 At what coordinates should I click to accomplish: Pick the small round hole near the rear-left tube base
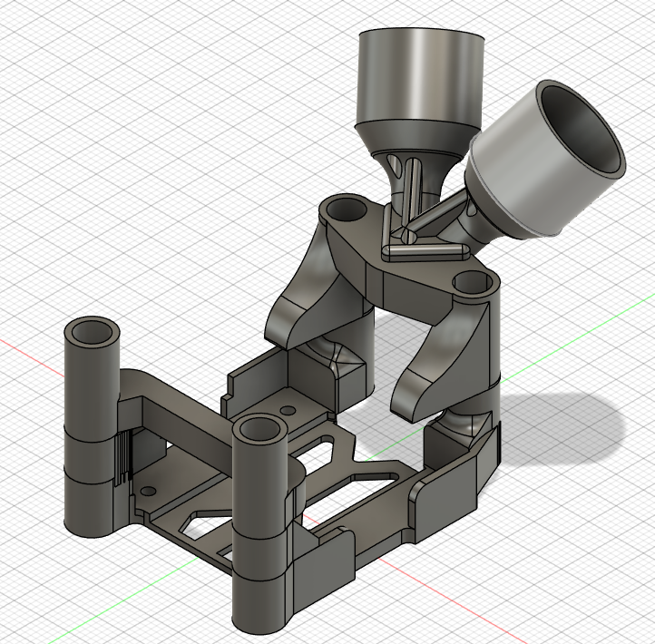(148, 491)
